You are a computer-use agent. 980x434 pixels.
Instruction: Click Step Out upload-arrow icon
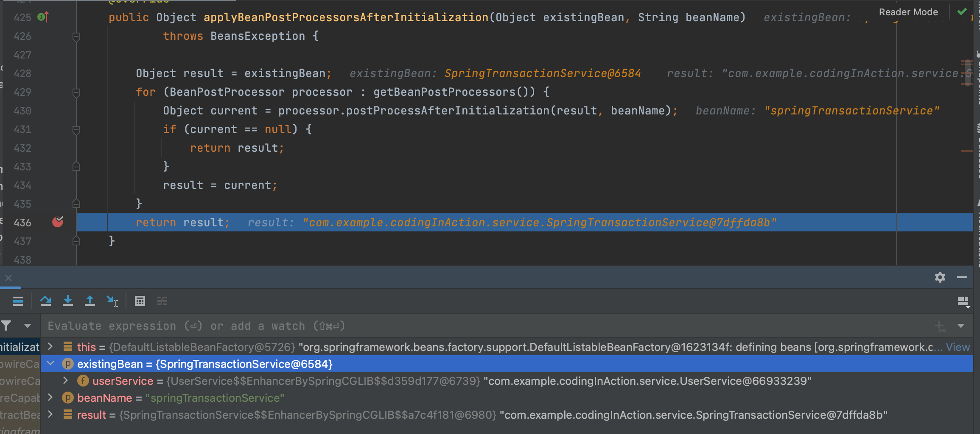point(90,301)
